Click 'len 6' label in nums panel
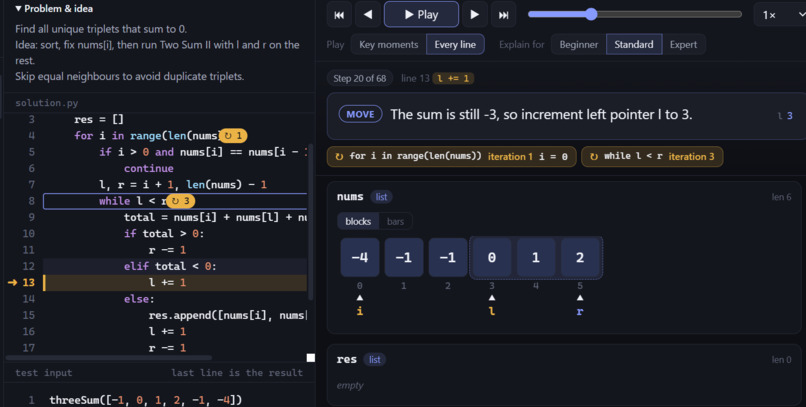This screenshot has width=806, height=407. coord(781,197)
